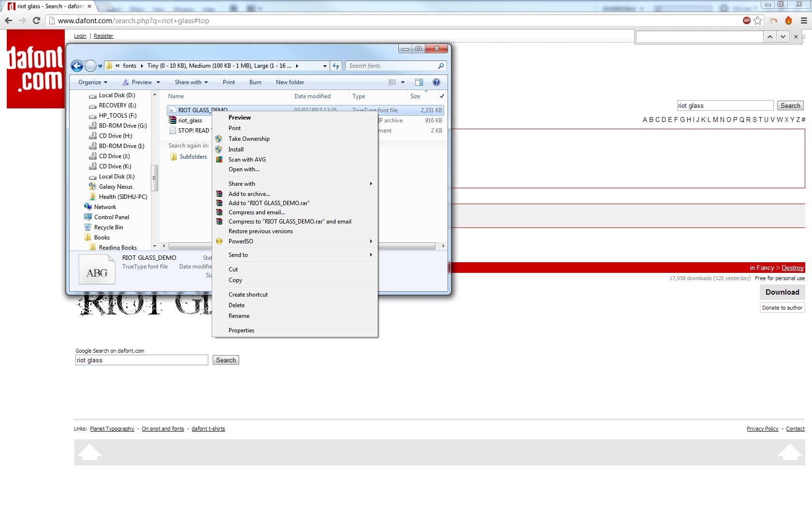This screenshot has height=508, width=812.
Task: Choose Install from context menu
Action: pyautogui.click(x=236, y=149)
